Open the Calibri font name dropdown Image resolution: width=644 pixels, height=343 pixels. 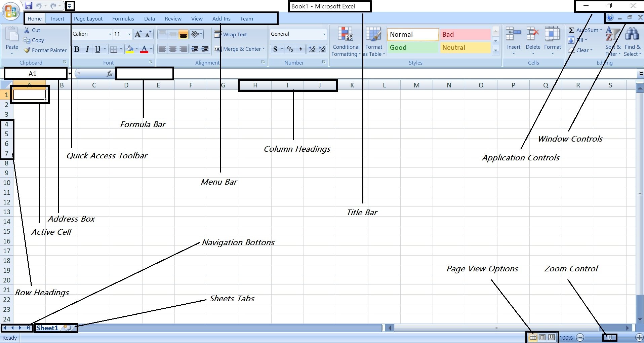pos(110,34)
